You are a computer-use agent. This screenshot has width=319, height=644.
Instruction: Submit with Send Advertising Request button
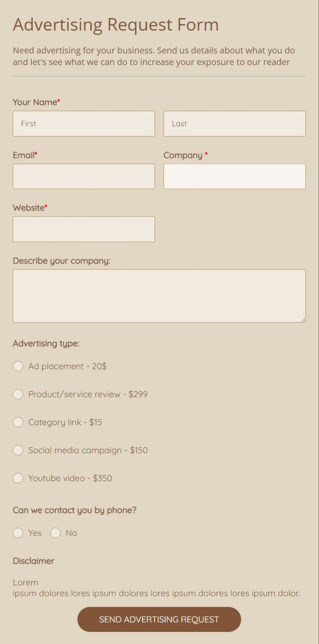(159, 620)
